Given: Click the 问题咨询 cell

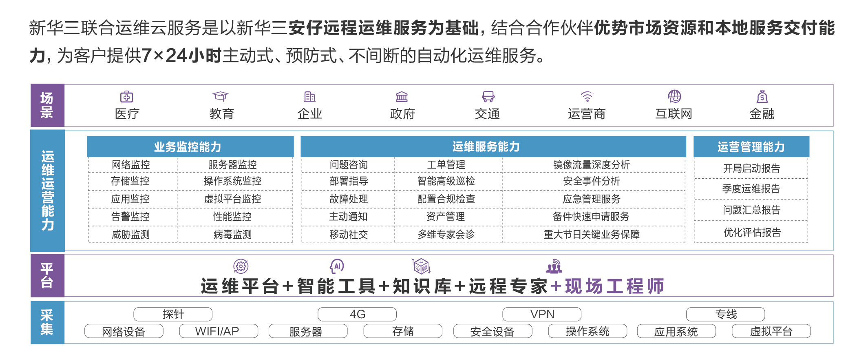Looking at the screenshot, I should (x=348, y=165).
